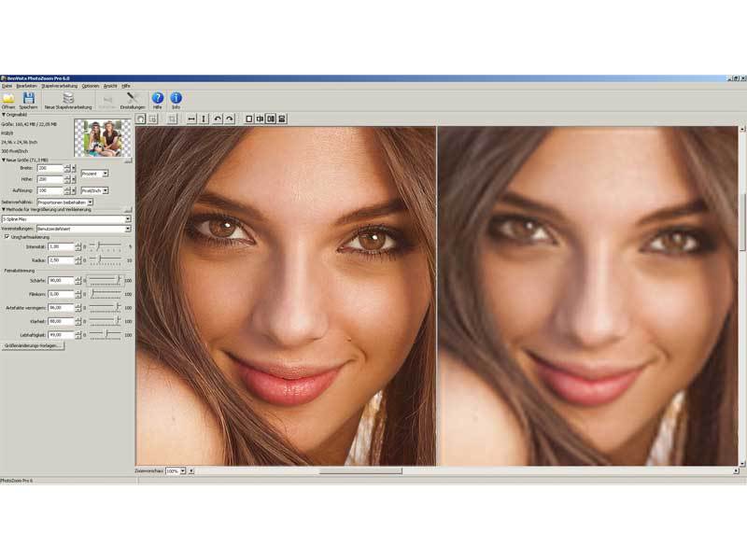The width and height of the screenshot is (747, 560).
Task: Open the Ansicht menu
Action: pyautogui.click(x=110, y=86)
